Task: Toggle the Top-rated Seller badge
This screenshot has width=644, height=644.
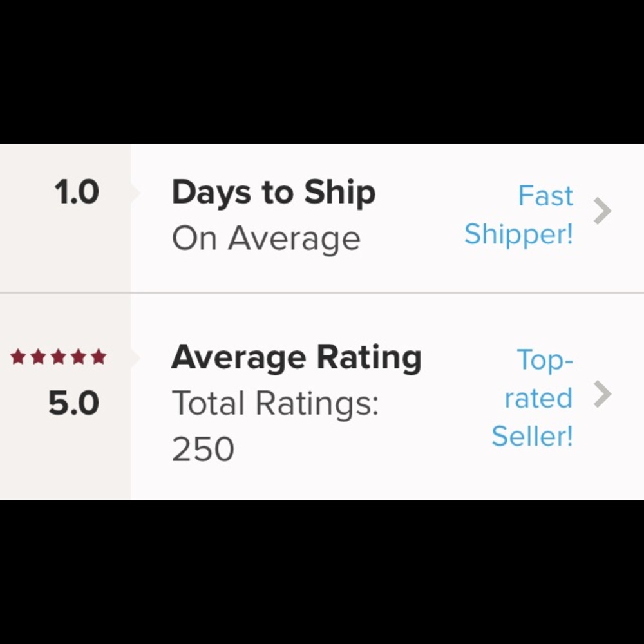Action: point(533,397)
